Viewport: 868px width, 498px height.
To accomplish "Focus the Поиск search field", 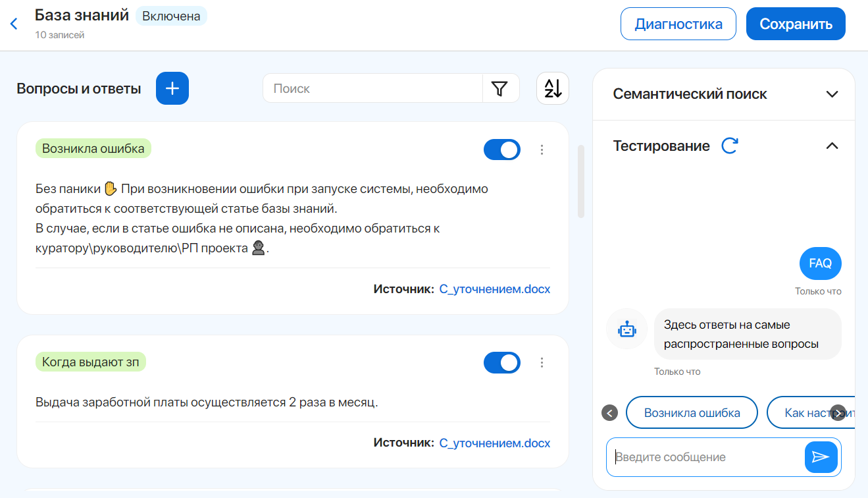I will coord(372,88).
